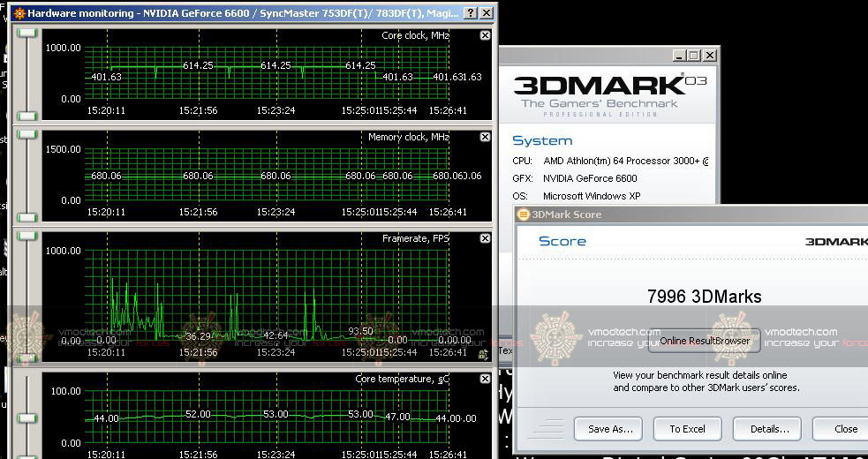The width and height of the screenshot is (868, 459).
Task: Close the 3DMark03 main window
Action: point(709,56)
